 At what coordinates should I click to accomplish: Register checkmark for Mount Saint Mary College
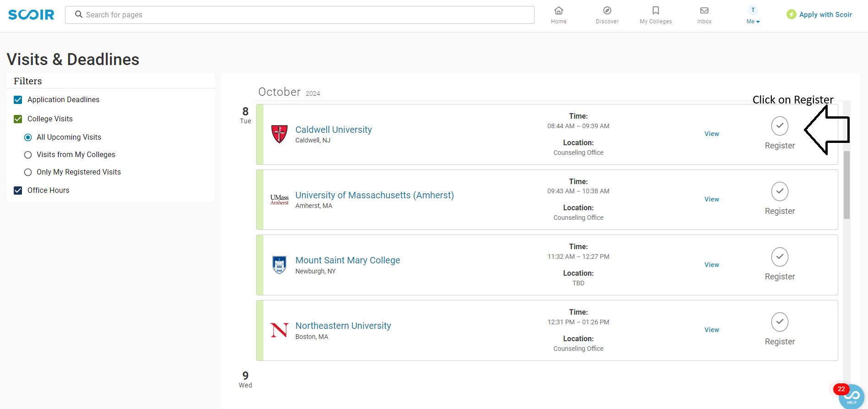pos(780,257)
